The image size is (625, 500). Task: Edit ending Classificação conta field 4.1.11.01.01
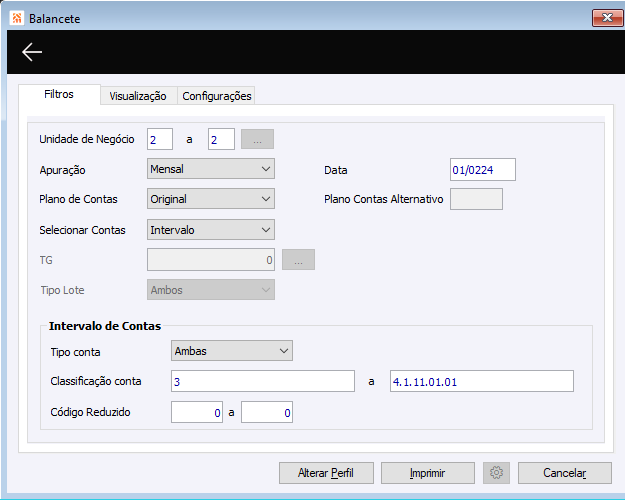tap(482, 381)
